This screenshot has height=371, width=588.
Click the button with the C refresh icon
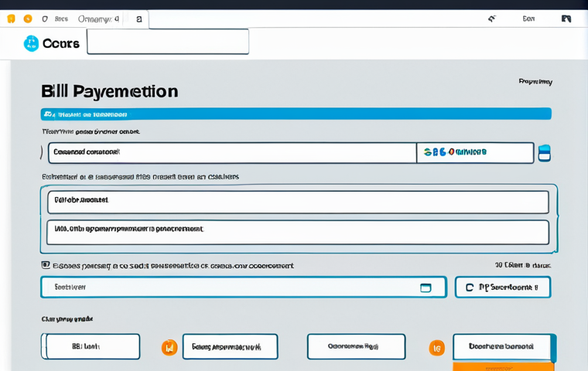pos(502,288)
